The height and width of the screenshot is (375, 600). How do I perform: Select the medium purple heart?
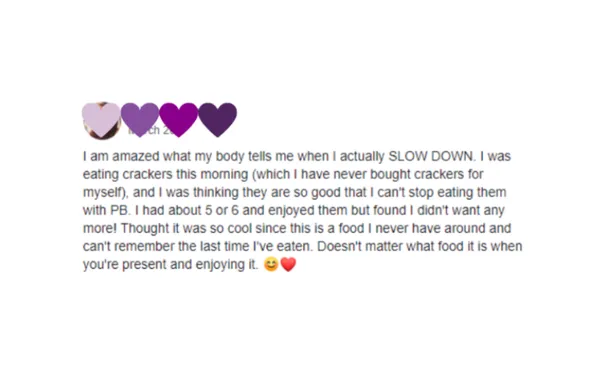point(140,119)
